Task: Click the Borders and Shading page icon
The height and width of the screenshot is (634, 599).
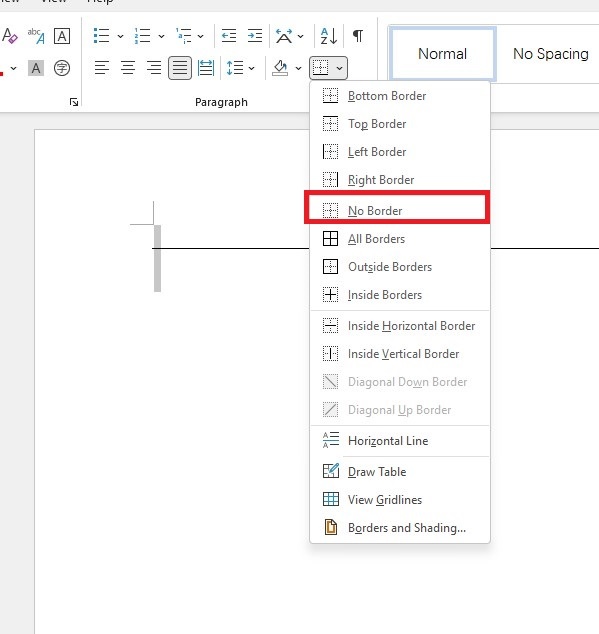Action: (331, 527)
